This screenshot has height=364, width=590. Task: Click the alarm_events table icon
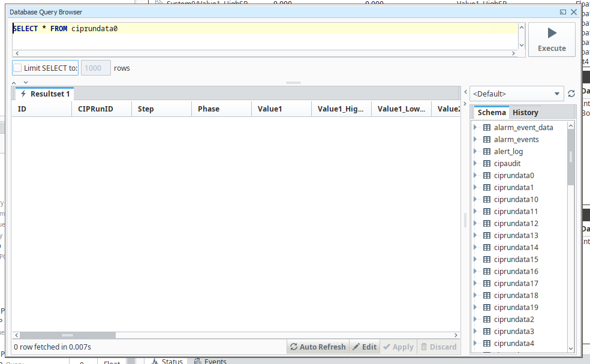tap(486, 140)
